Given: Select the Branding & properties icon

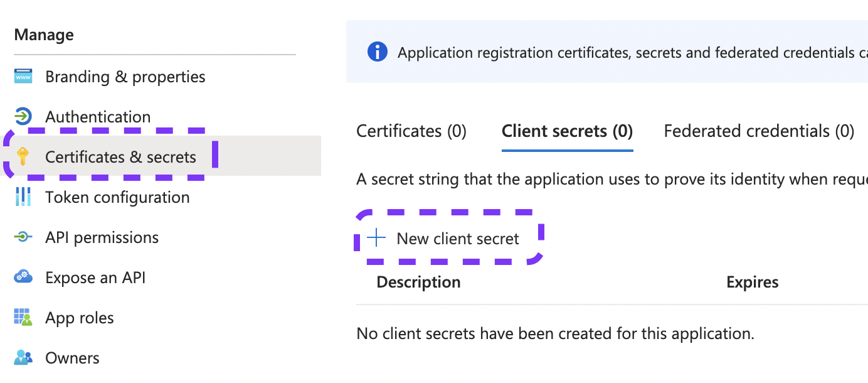Looking at the screenshot, I should (x=23, y=76).
